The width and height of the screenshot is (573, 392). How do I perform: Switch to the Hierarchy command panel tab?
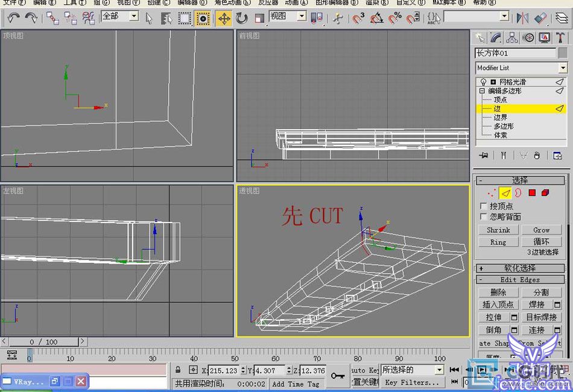point(512,37)
